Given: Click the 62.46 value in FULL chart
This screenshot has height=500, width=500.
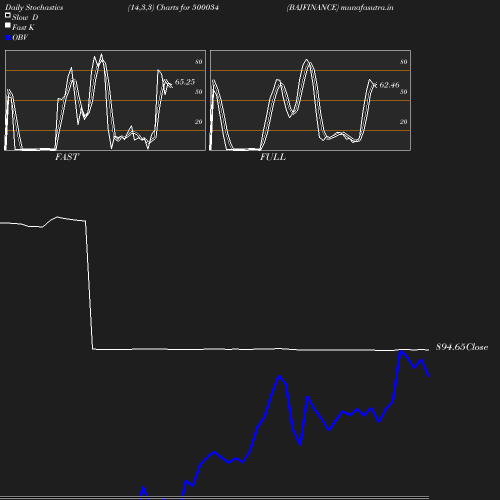Looking at the screenshot, I should [389, 85].
